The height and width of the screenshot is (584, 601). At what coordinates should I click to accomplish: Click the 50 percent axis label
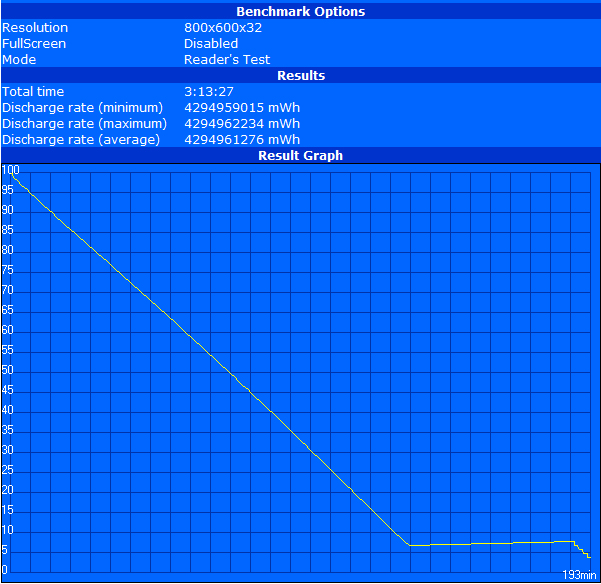pos(8,370)
